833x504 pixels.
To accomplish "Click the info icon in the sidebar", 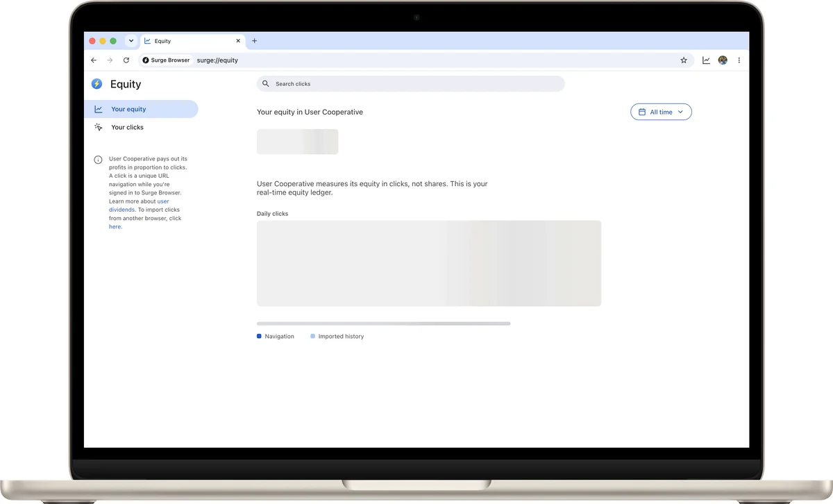I will [98, 160].
